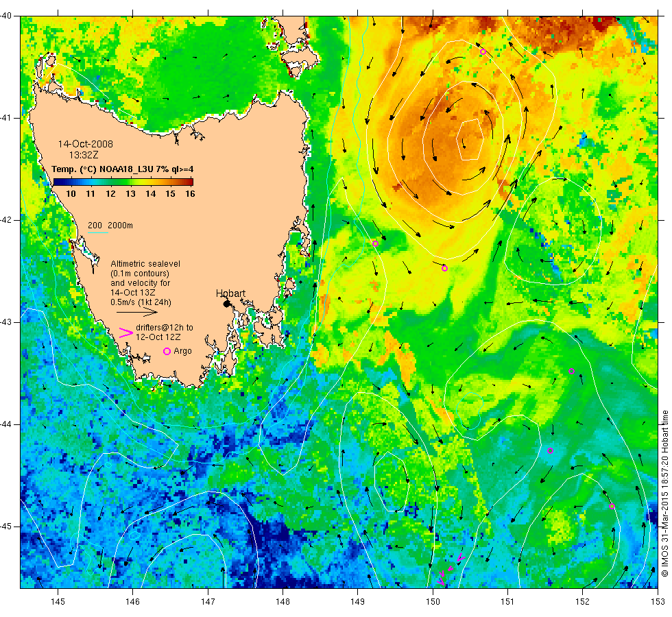Click the colorbar value 13
The image size is (672, 617).
click(130, 193)
